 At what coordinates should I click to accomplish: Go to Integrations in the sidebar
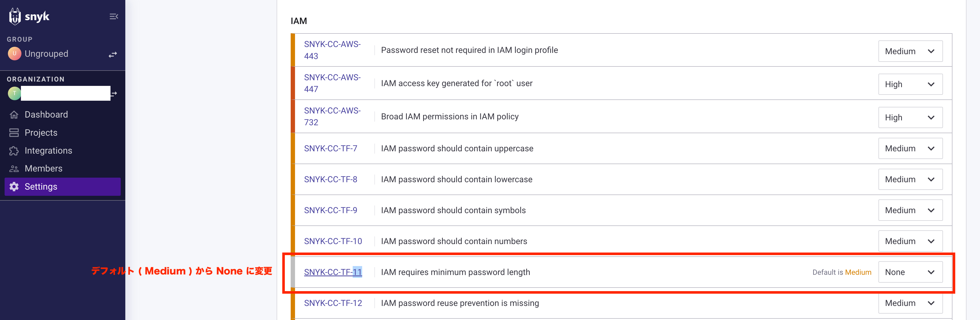click(48, 151)
